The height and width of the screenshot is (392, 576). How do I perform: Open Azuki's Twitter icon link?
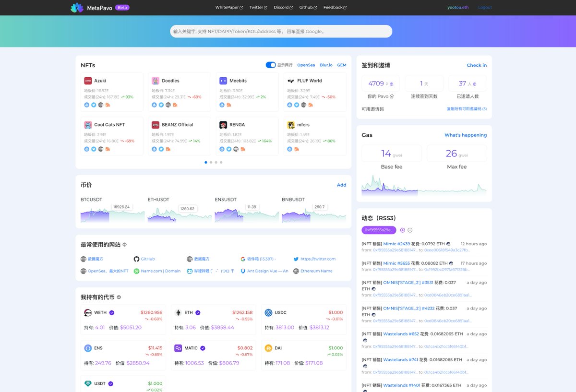tap(94, 105)
